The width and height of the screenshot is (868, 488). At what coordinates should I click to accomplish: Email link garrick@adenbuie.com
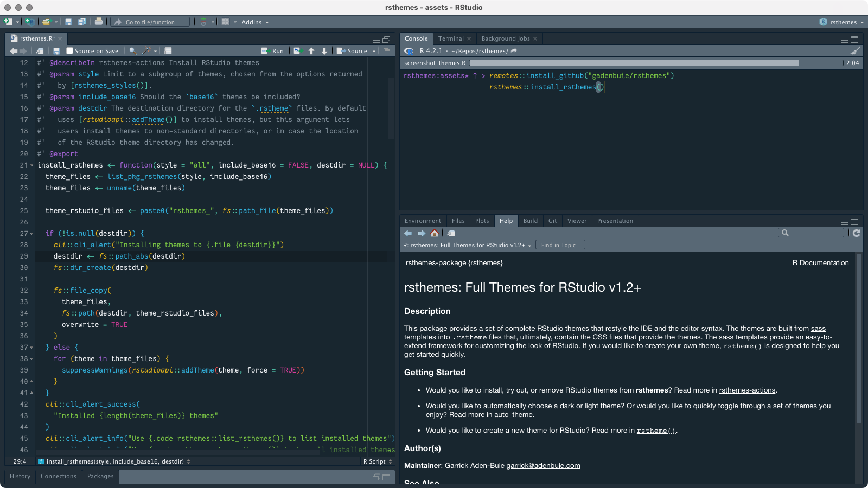[x=543, y=466]
